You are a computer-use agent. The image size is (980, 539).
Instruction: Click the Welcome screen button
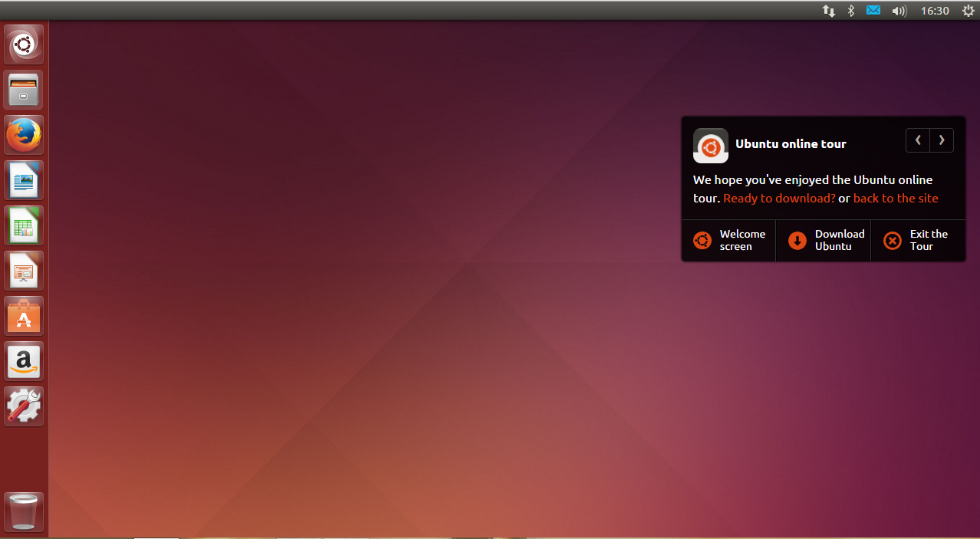[728, 241]
